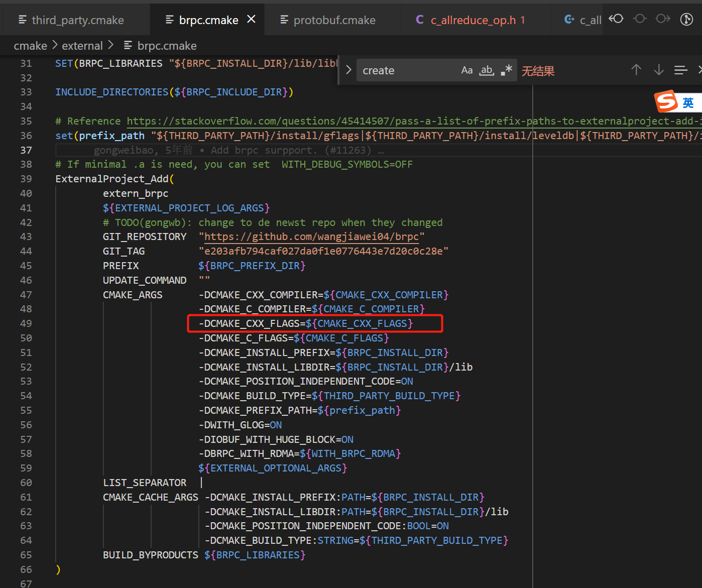Click the file icon beside brpc.cmake breadcrumb
The image size is (702, 588).
click(127, 45)
